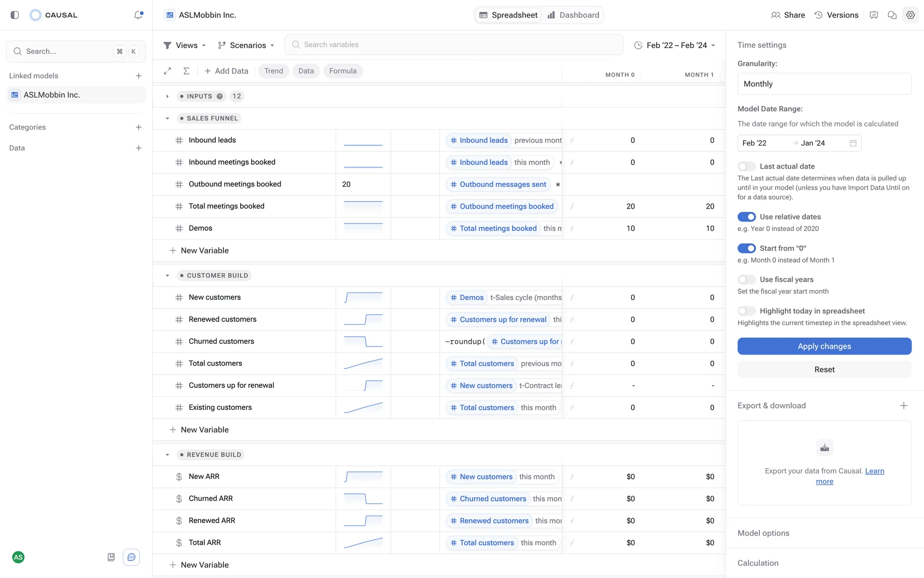
Task: Open the help book icon at bottom
Action: [111, 557]
